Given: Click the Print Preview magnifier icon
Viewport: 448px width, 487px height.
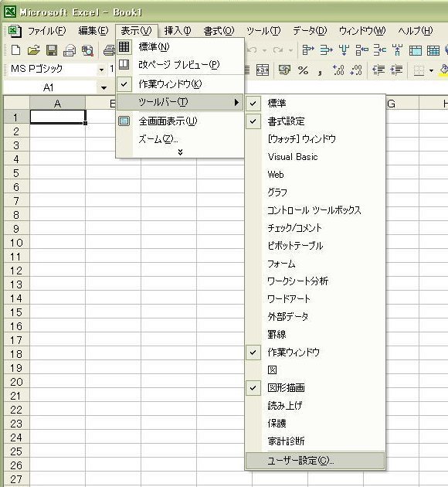Looking at the screenshot, I should pyautogui.click(x=87, y=50).
